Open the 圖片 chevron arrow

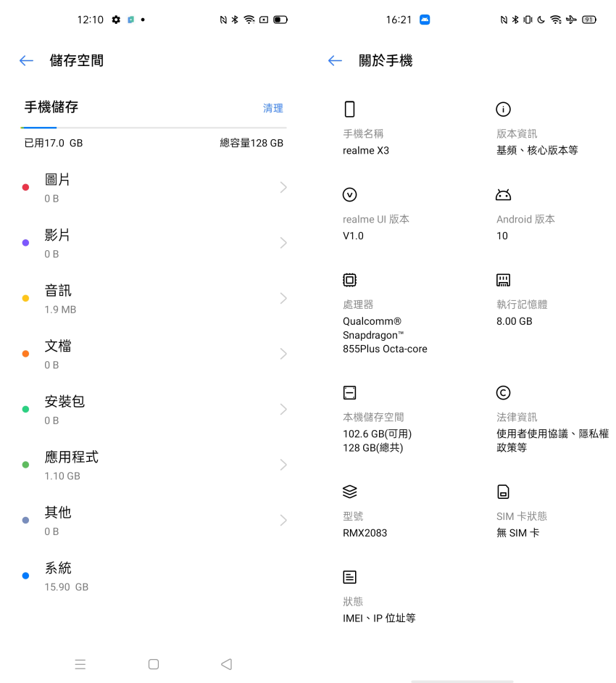[x=283, y=187]
